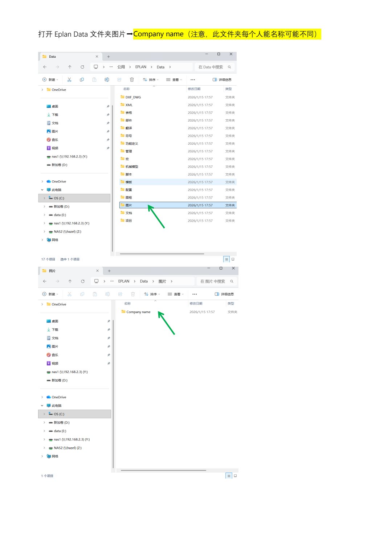Select the 图片 folder in Data list
392x554 pixels.
click(x=178, y=205)
